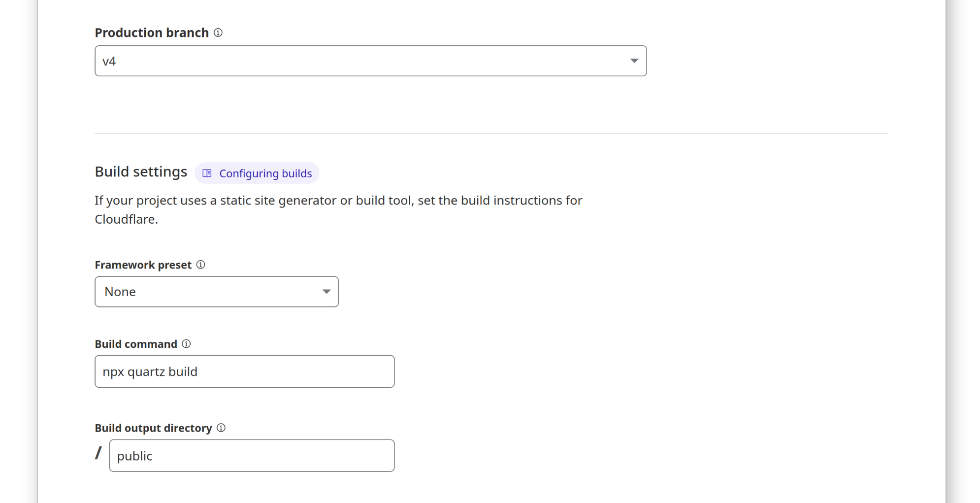Click the Production branch label text

coord(152,33)
